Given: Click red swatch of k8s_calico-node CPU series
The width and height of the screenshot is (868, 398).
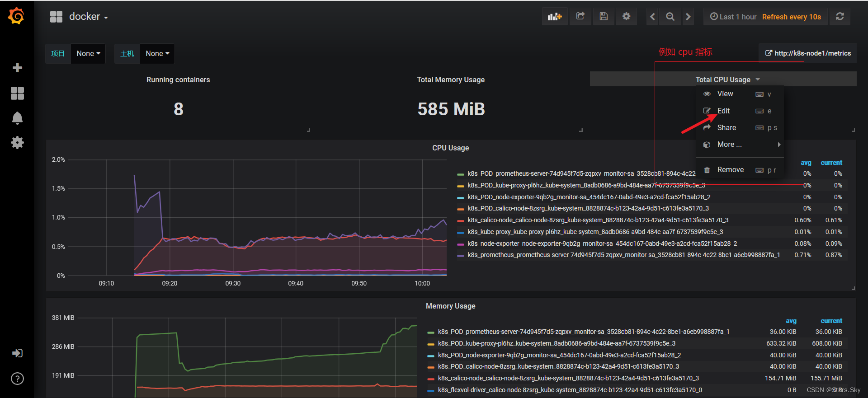Looking at the screenshot, I should coord(461,220).
